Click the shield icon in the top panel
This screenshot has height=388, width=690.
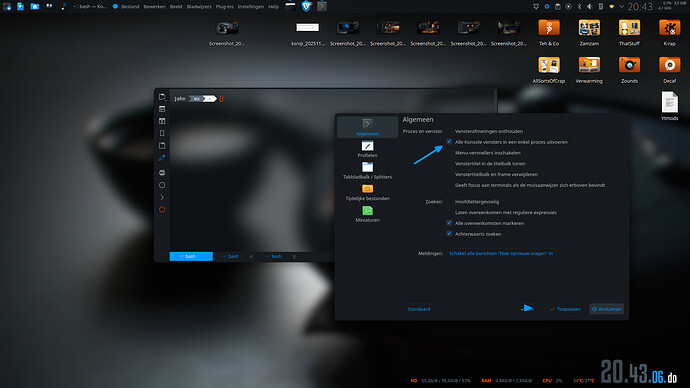pyautogui.click(x=306, y=6)
